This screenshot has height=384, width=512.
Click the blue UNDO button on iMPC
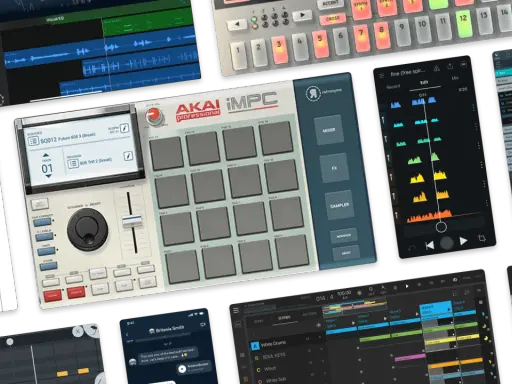(x=46, y=251)
